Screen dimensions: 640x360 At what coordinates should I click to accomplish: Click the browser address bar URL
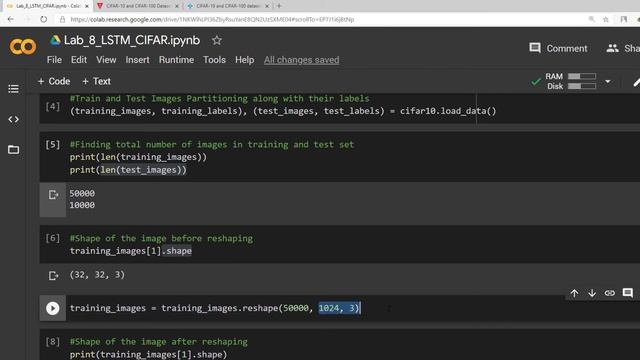pos(212,19)
